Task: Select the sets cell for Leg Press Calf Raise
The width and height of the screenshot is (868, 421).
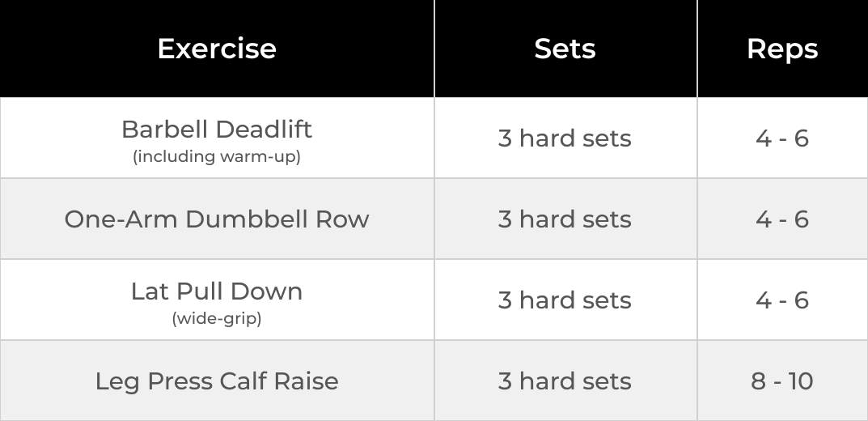Action: (x=565, y=381)
